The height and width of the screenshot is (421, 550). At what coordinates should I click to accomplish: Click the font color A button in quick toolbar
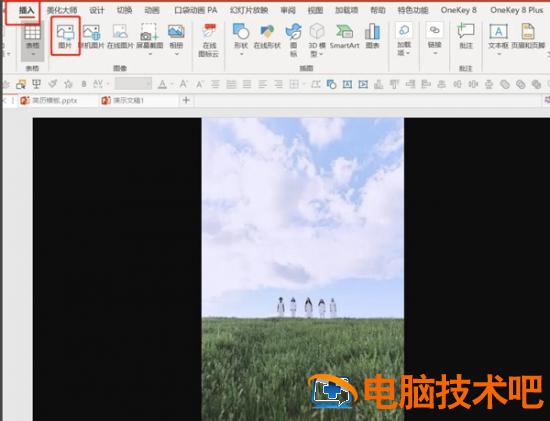pyautogui.click(x=162, y=84)
